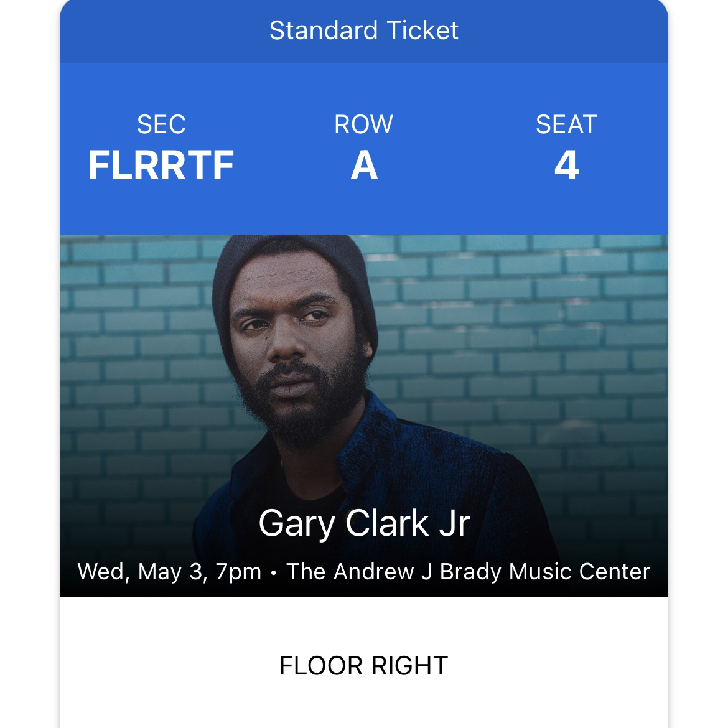Click the ROW label
728x728 pixels.
(364, 124)
